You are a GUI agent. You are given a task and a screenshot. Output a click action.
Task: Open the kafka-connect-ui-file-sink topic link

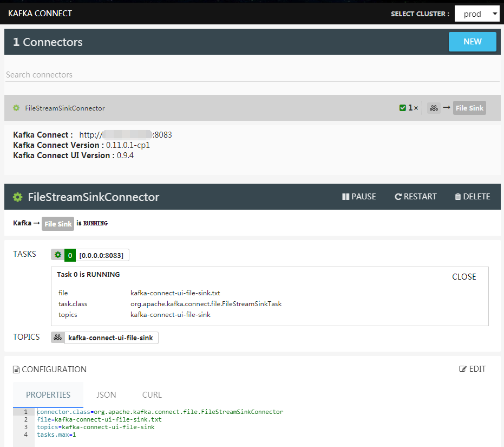click(x=110, y=338)
